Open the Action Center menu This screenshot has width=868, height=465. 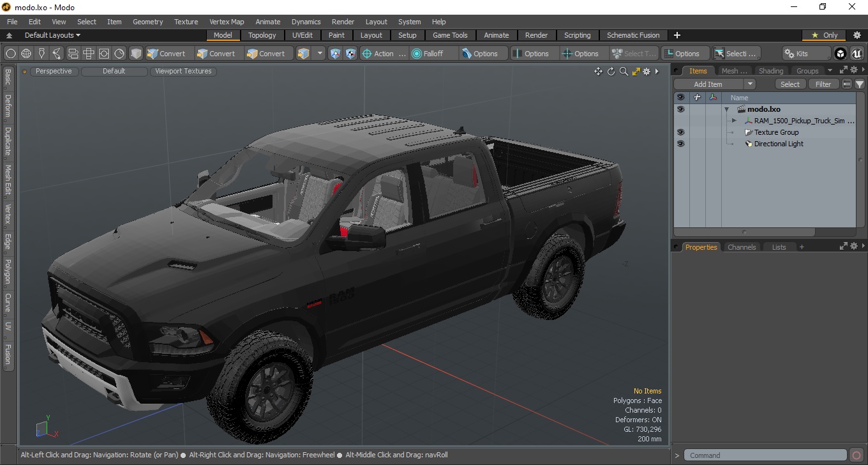pos(384,54)
